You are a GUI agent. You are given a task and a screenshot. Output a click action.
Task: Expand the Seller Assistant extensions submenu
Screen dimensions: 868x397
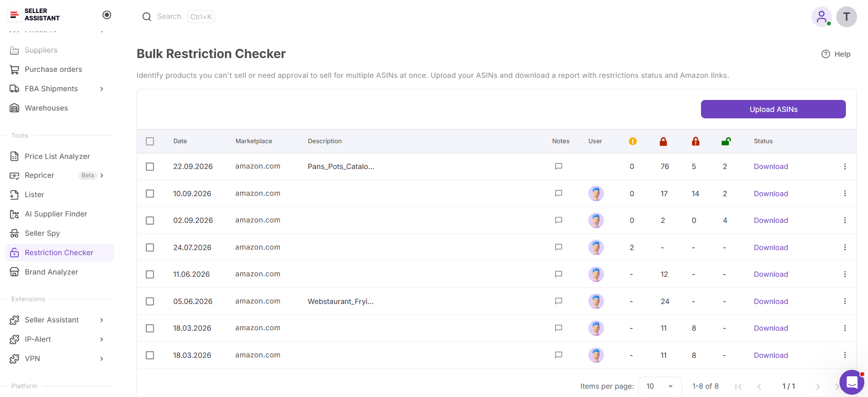coord(102,320)
